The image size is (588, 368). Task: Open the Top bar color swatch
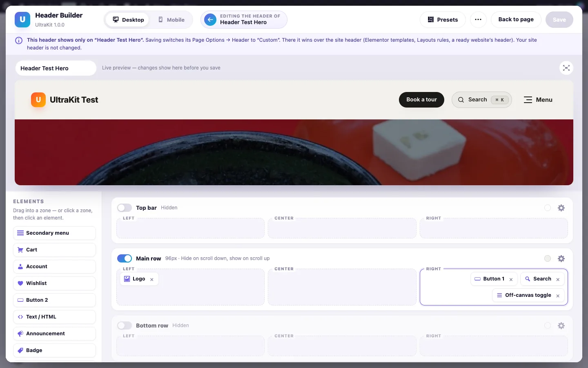(548, 208)
